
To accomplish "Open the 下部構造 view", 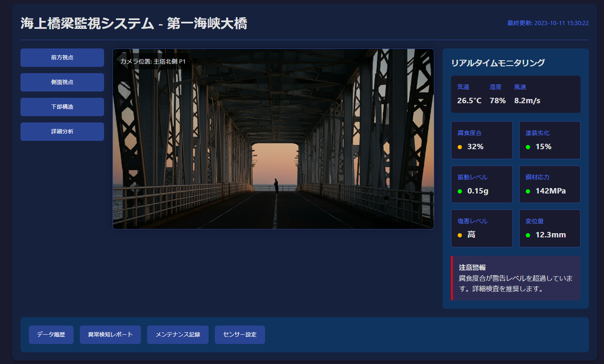I will [x=62, y=107].
